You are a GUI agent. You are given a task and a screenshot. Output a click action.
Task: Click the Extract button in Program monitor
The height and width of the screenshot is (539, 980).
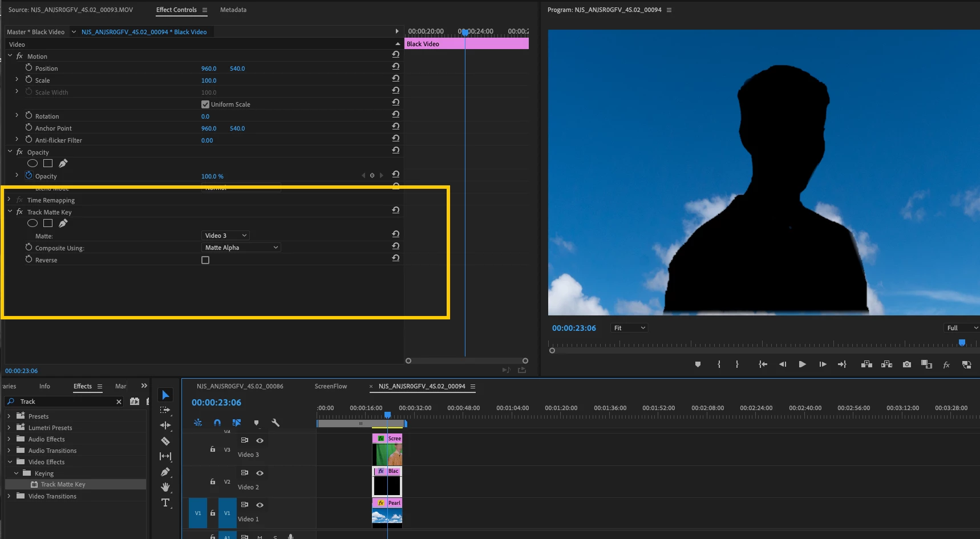(886, 364)
